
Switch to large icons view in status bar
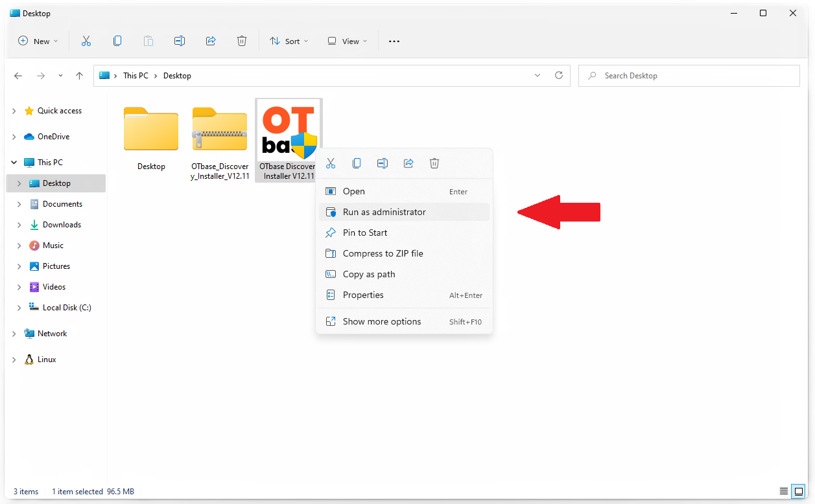(x=799, y=491)
